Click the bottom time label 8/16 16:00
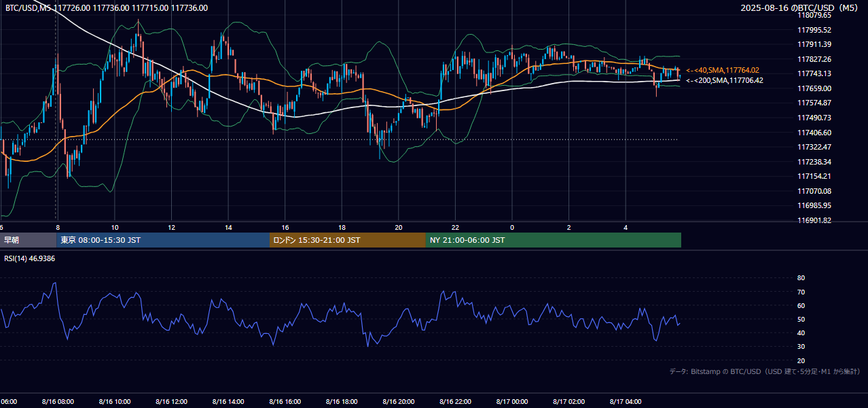The width and height of the screenshot is (868, 408). 285,402
